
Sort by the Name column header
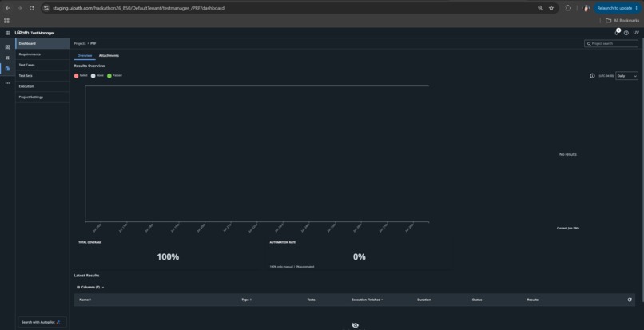pos(85,300)
